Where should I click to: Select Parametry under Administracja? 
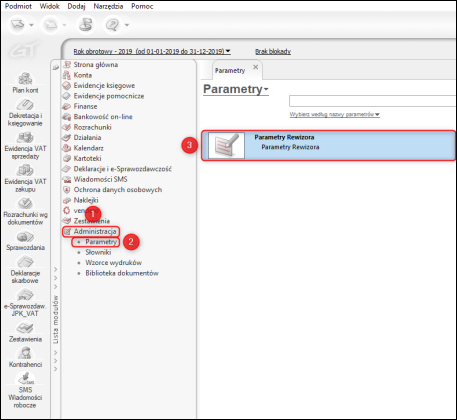[x=101, y=242]
